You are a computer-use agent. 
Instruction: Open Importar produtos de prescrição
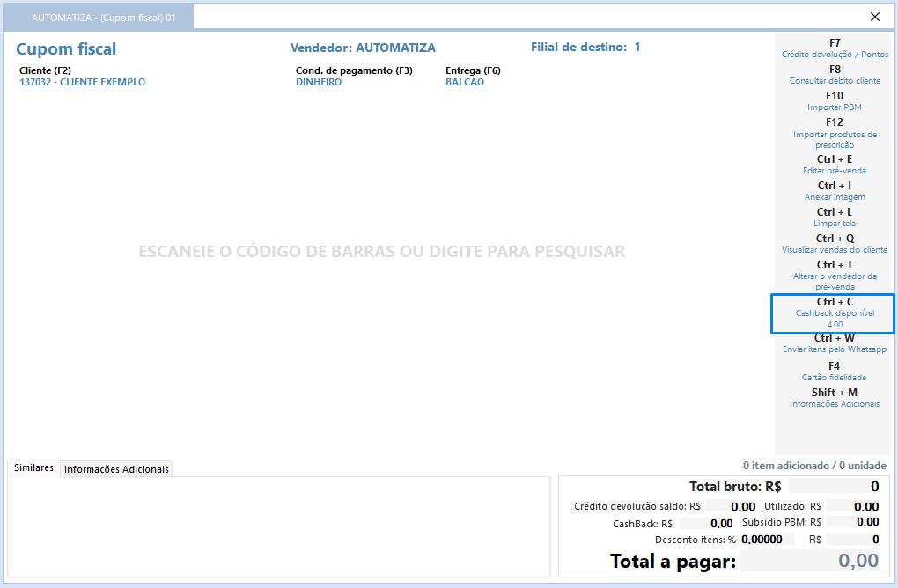[x=835, y=134]
